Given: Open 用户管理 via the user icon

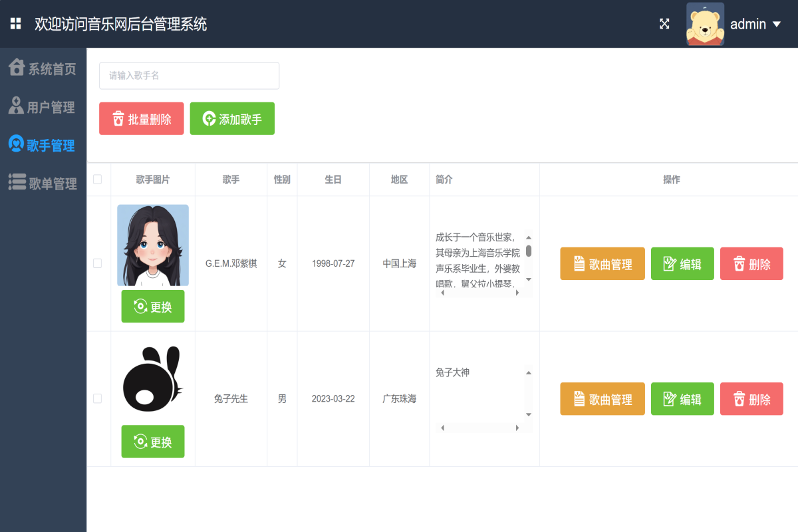Looking at the screenshot, I should tap(15, 106).
